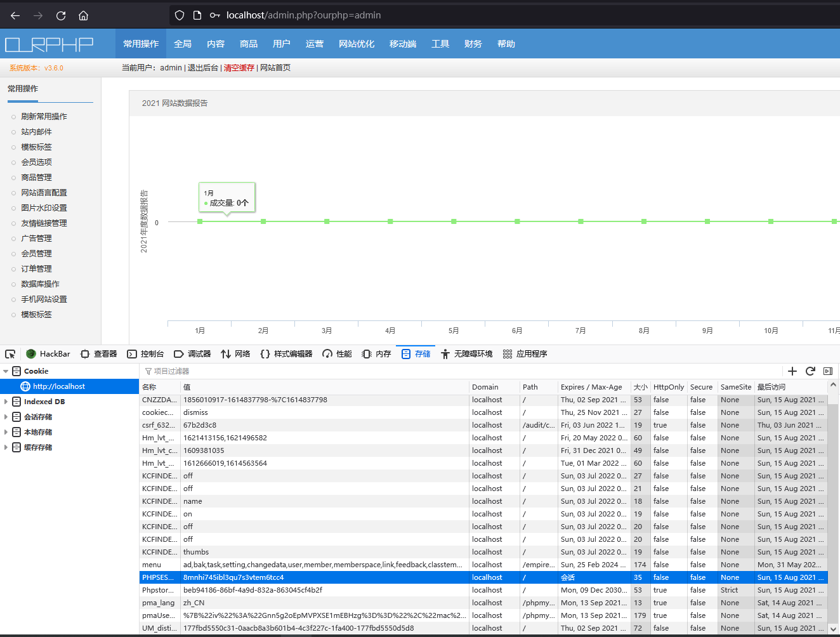Open 友情链接管理 in sidebar
The image size is (840, 637).
click(44, 223)
